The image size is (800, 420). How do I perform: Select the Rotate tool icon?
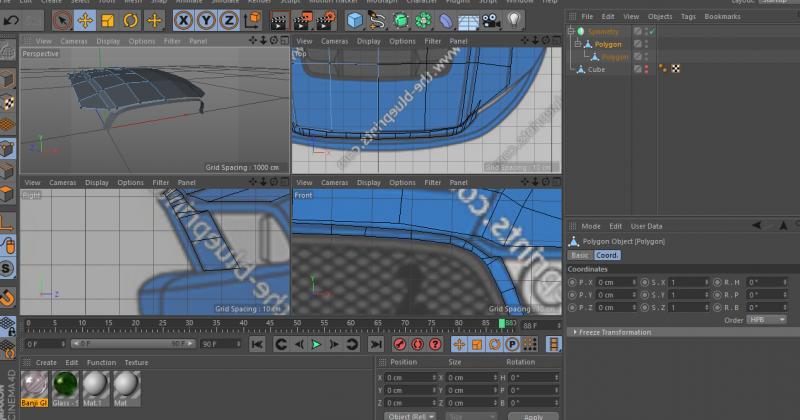(x=131, y=20)
